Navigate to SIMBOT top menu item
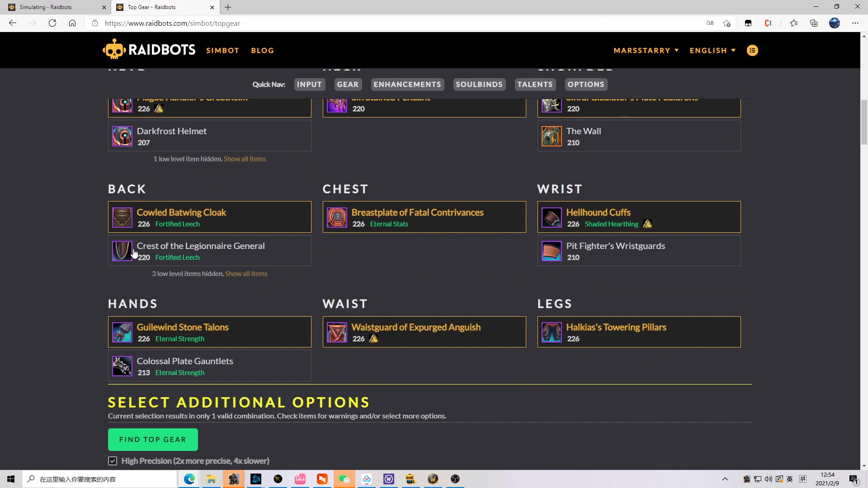This screenshot has width=868, height=488. click(x=223, y=50)
